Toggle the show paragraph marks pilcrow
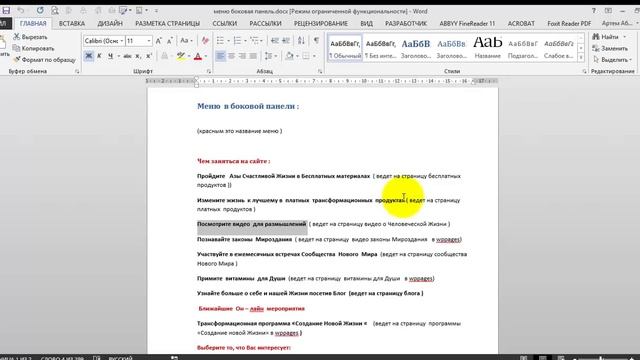 [316, 41]
